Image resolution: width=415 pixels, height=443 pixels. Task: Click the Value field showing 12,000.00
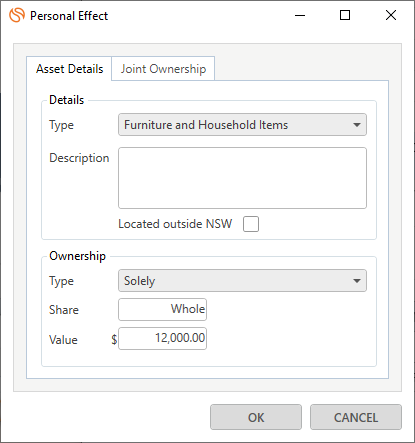click(162, 338)
